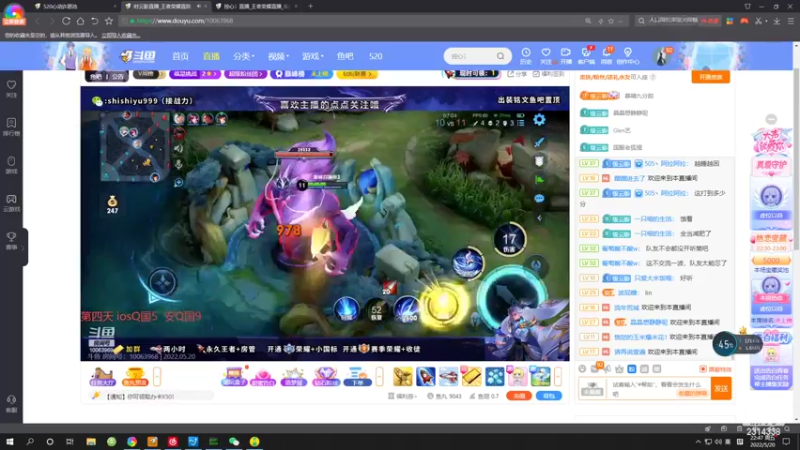Viewport: 800px width, 450px height.
Task: Send the gold ticket gift
Action: 471,377
